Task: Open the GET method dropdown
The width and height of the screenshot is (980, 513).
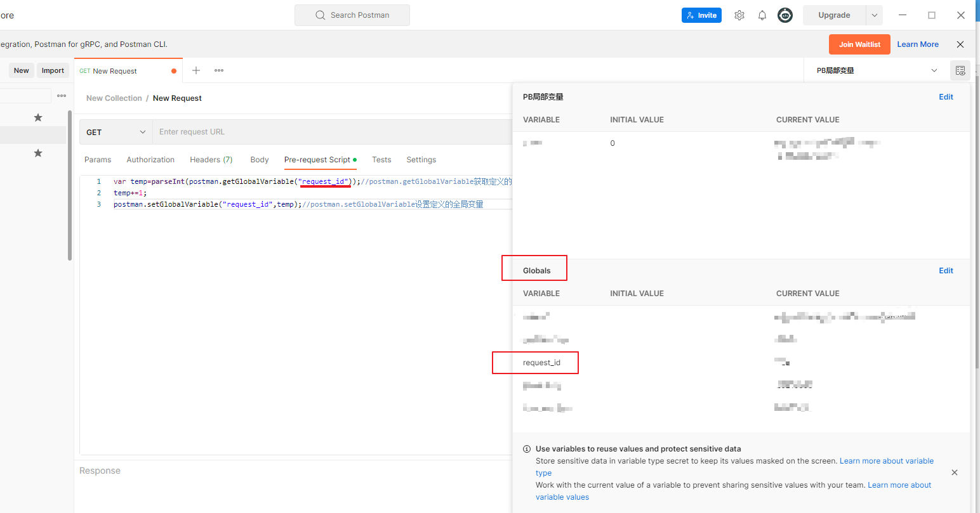Action: [x=116, y=132]
